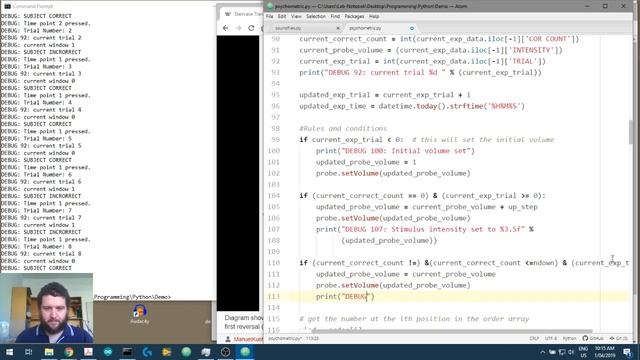Screen dimensions: 640x360
Task: Open the taskbar clock and date
Action: coord(604,352)
